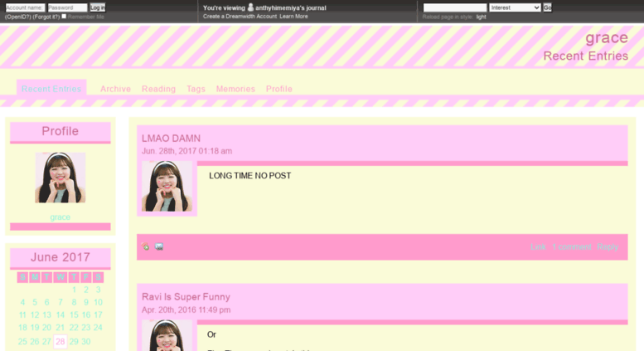Open the LMAO DAMN entry title
The width and height of the screenshot is (644, 351).
pos(171,139)
